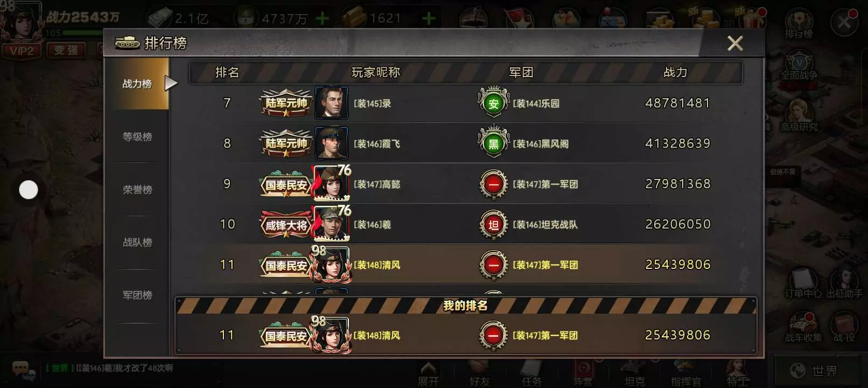Open the 战队榜 ranking tab
868x388 pixels.
coord(137,242)
